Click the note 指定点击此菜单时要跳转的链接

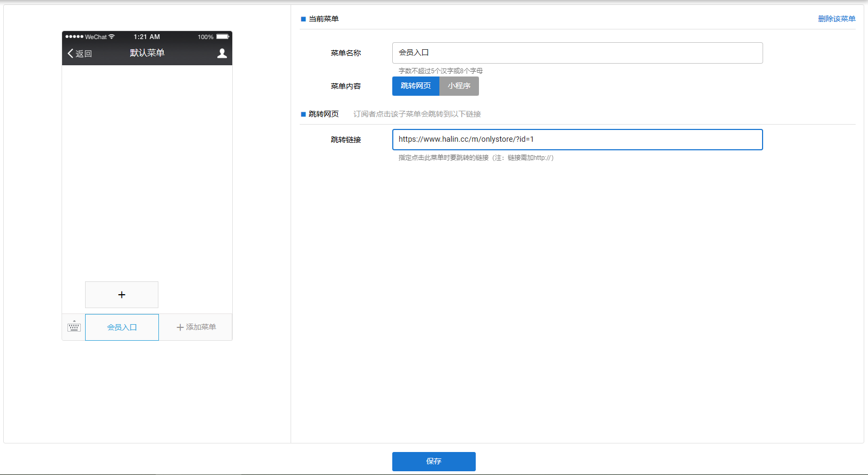click(x=476, y=158)
